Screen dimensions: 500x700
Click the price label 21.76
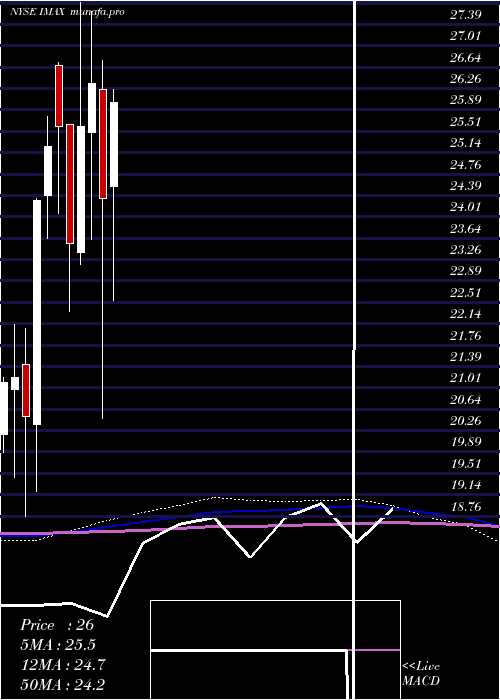pos(465,335)
